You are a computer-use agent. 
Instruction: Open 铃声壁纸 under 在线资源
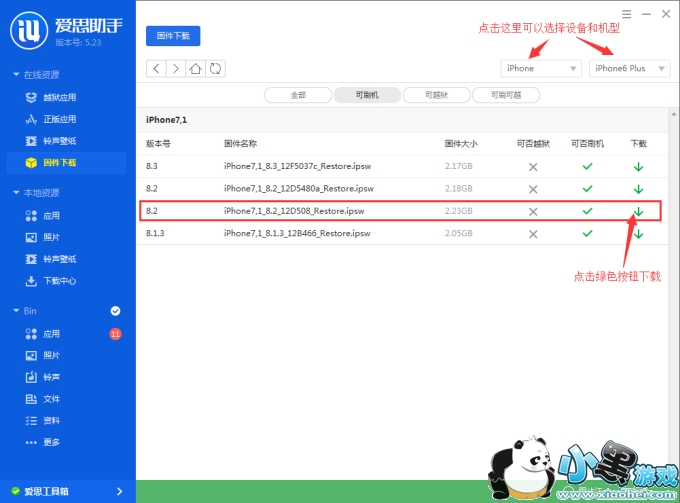tap(59, 140)
